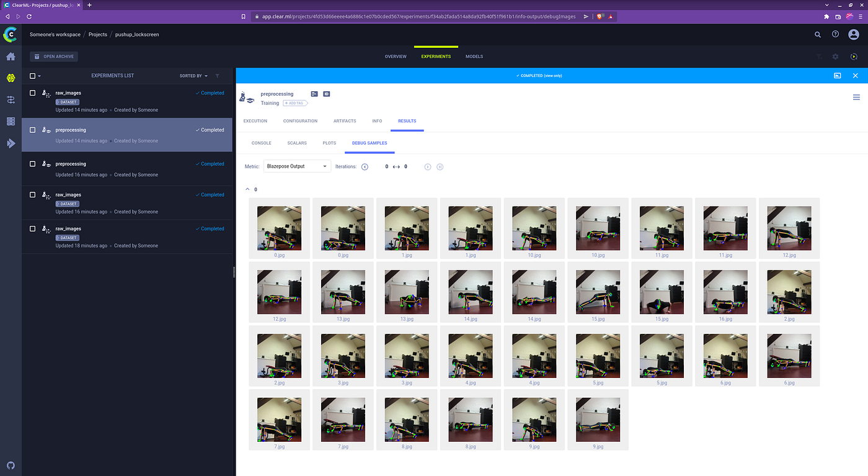Open the help question-mark icon
The height and width of the screenshot is (476, 868).
pos(835,35)
